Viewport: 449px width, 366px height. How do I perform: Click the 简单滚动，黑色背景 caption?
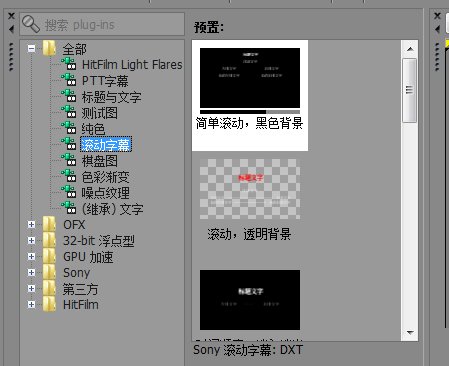click(x=249, y=123)
